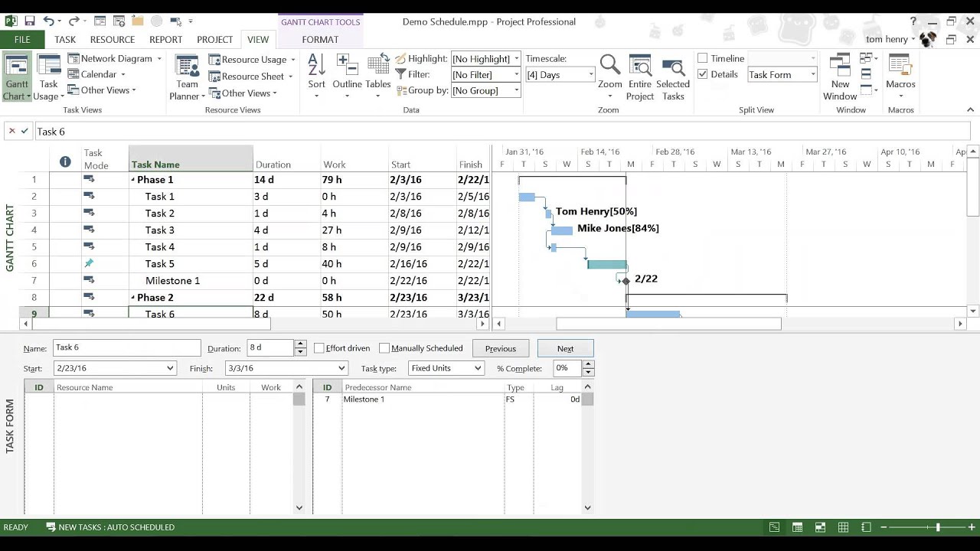This screenshot has width=980, height=551.
Task: Open the TASK ribbon tab
Action: pos(65,40)
